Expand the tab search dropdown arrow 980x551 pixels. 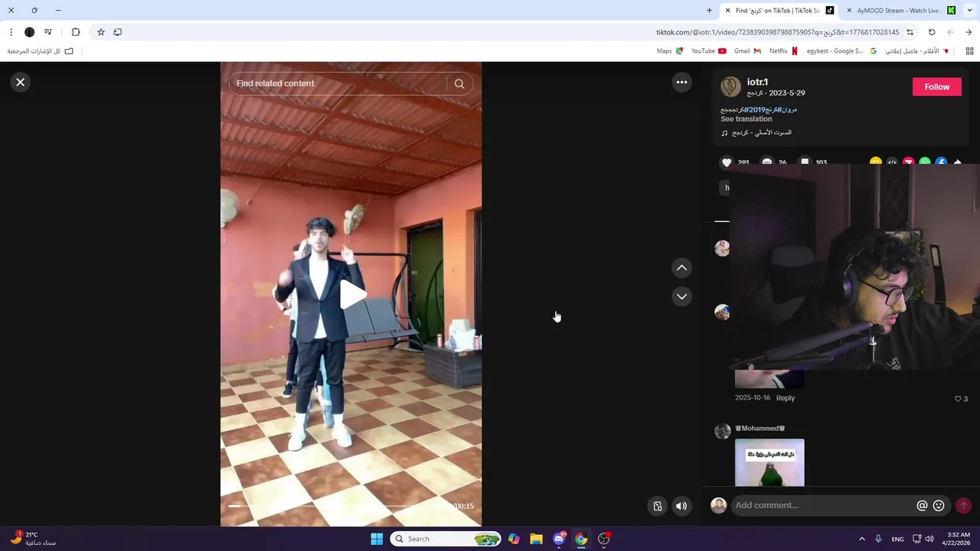969,11
